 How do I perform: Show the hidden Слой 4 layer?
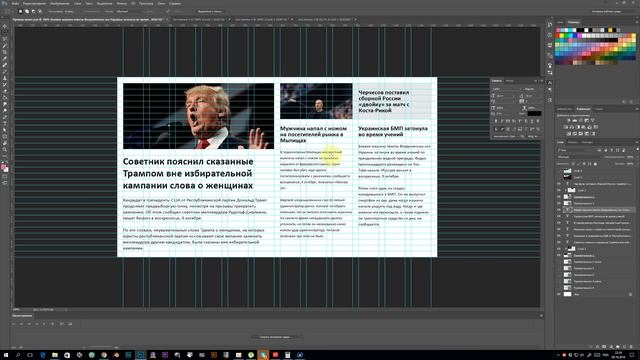click(x=559, y=171)
